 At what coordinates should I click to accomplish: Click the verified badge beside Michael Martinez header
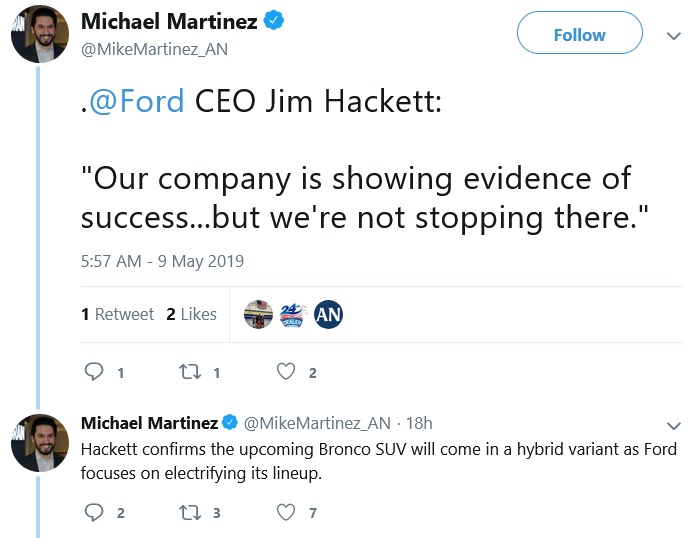[273, 21]
